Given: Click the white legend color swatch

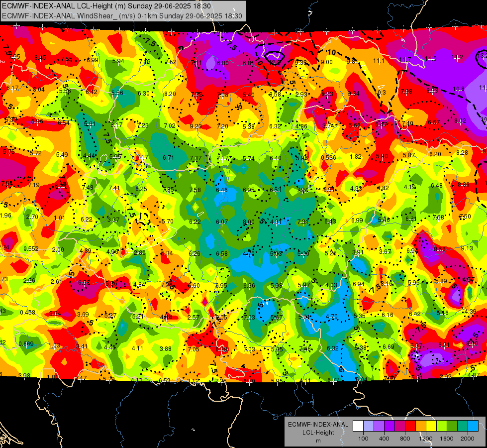Looking at the screenshot, I should (358, 426).
